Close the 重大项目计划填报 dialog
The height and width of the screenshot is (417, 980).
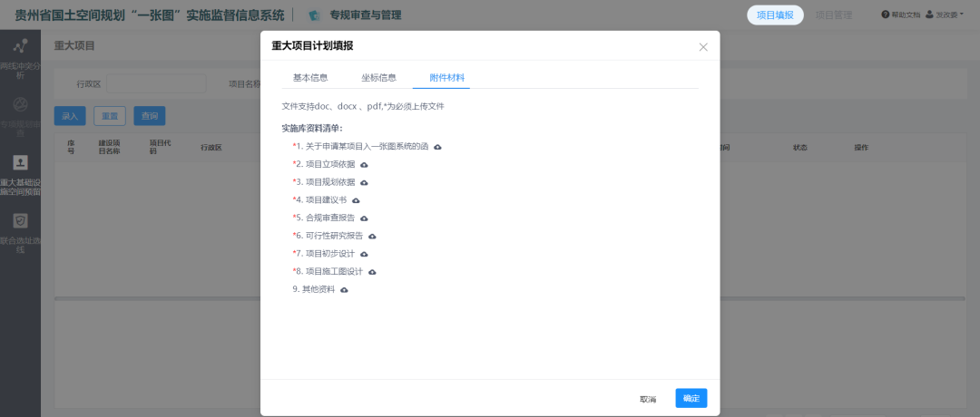point(703,47)
